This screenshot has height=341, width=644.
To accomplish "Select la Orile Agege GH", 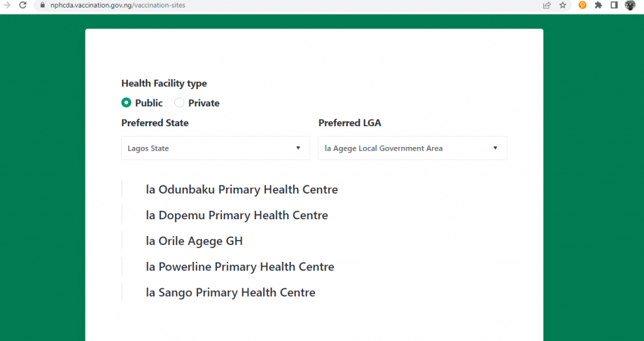I will point(194,241).
